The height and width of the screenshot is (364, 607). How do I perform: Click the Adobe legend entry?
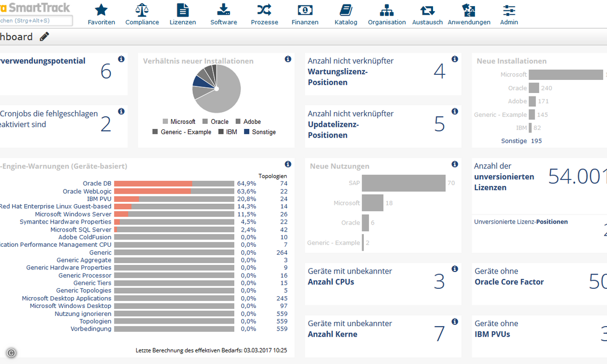(x=248, y=122)
